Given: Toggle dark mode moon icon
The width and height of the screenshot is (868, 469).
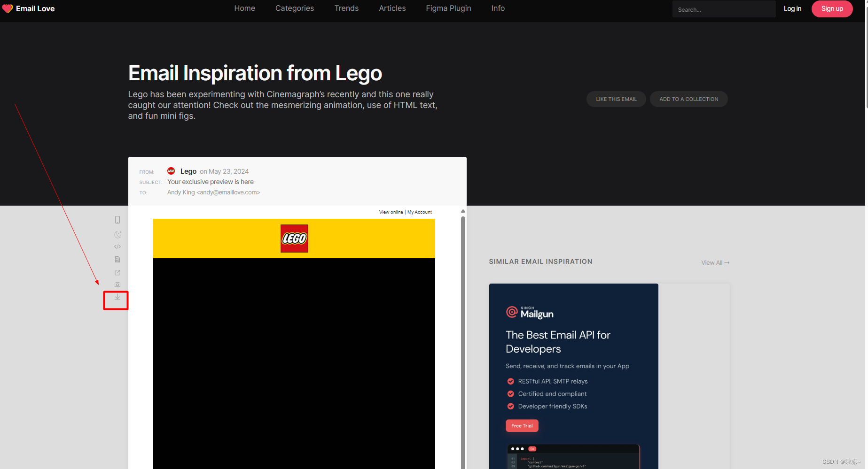Looking at the screenshot, I should [117, 234].
